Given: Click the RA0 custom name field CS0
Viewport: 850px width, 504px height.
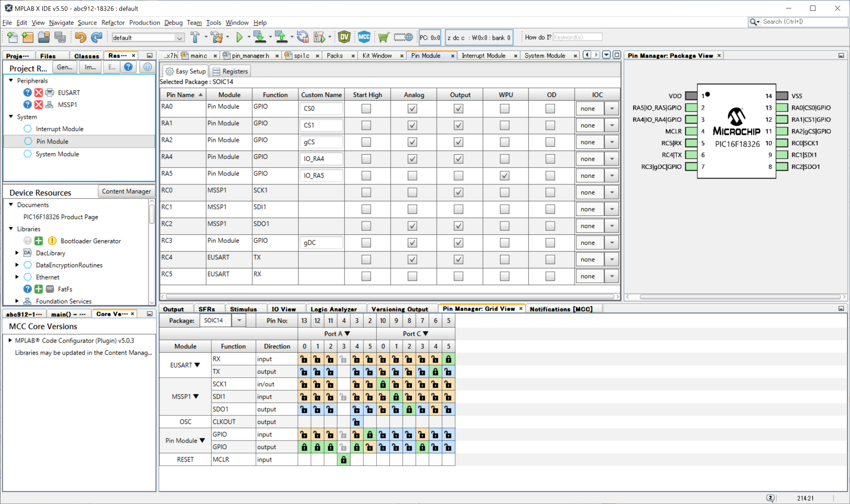Looking at the screenshot, I should [321, 109].
